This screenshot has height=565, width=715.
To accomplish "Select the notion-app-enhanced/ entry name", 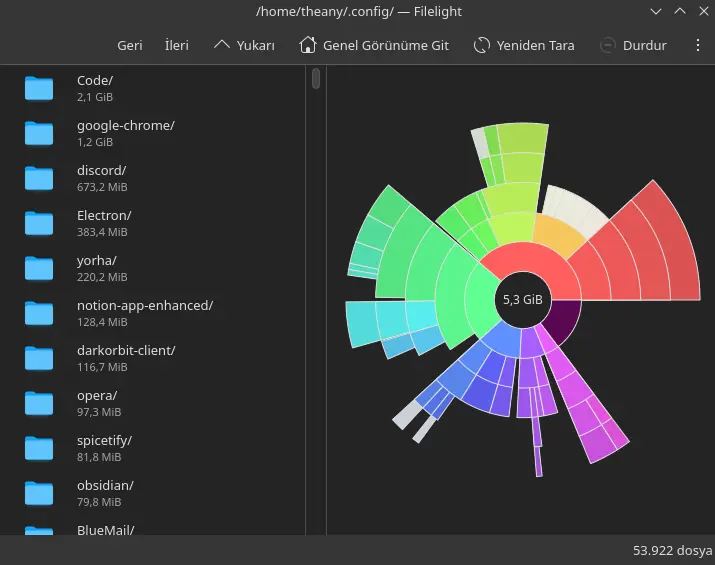I will (x=145, y=306).
